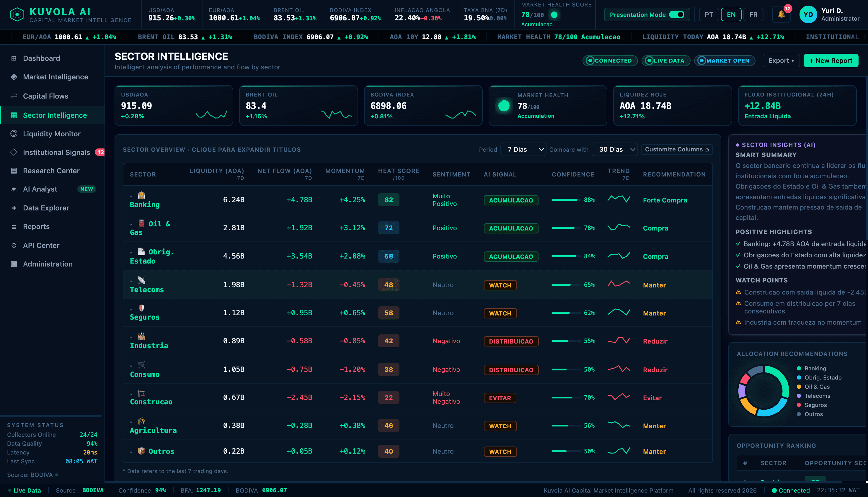The height and width of the screenshot is (497, 868).
Task: Click the Forte Compra recommendation
Action: pos(665,200)
